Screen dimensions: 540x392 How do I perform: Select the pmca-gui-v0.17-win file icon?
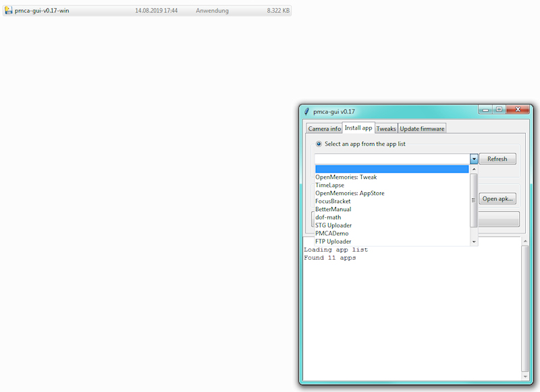pyautogui.click(x=9, y=11)
